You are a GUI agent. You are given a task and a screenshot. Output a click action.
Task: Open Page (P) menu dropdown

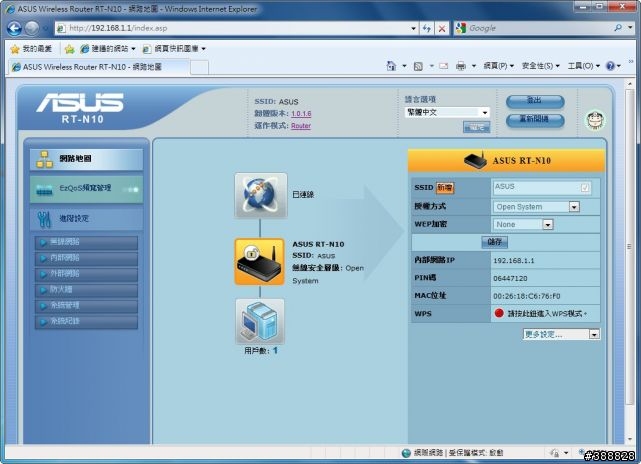point(498,66)
